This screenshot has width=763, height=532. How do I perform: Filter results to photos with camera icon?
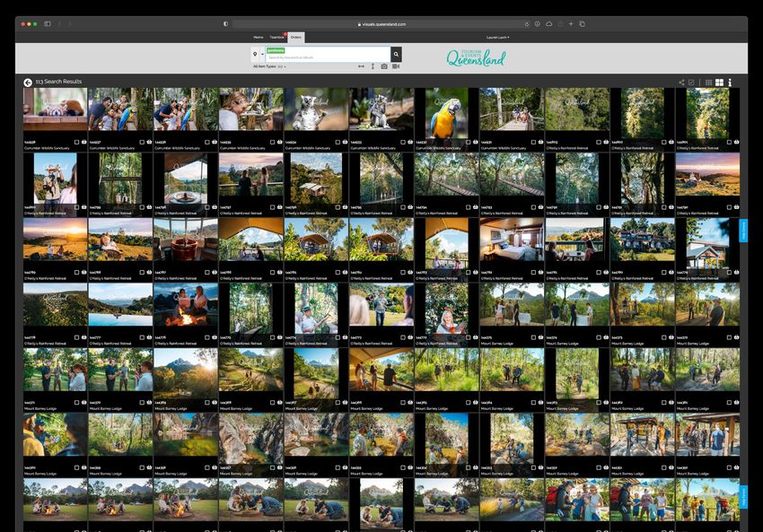click(x=384, y=66)
